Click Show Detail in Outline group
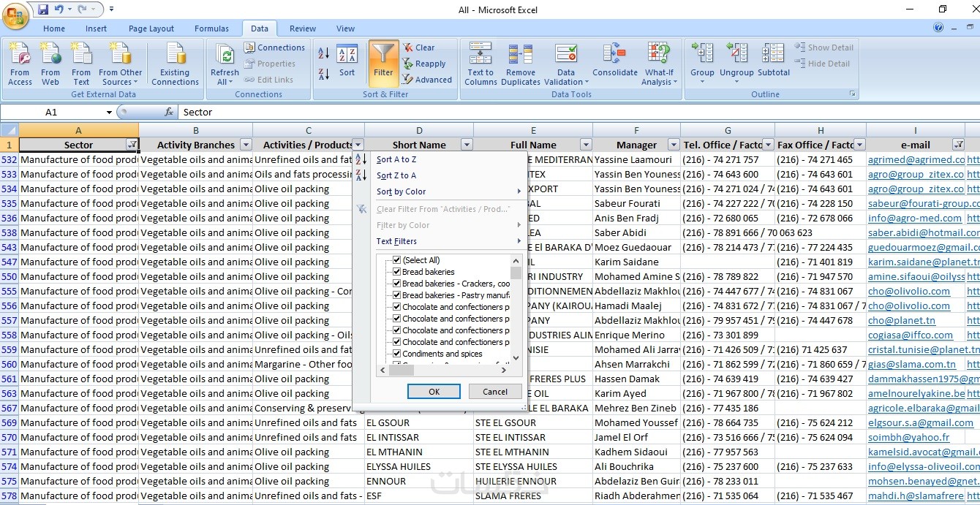Viewport: 980px width, 505px height. (x=823, y=48)
